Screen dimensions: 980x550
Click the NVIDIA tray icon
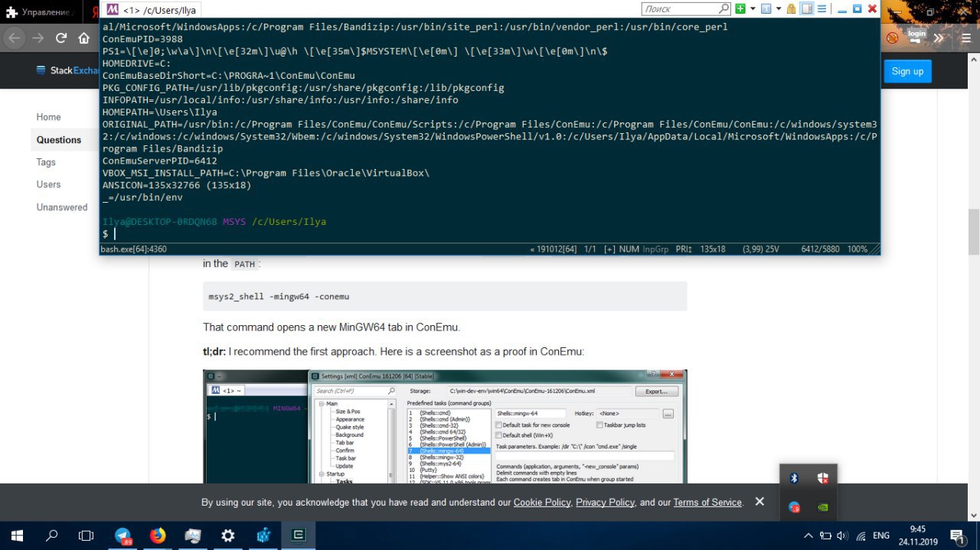click(x=822, y=506)
